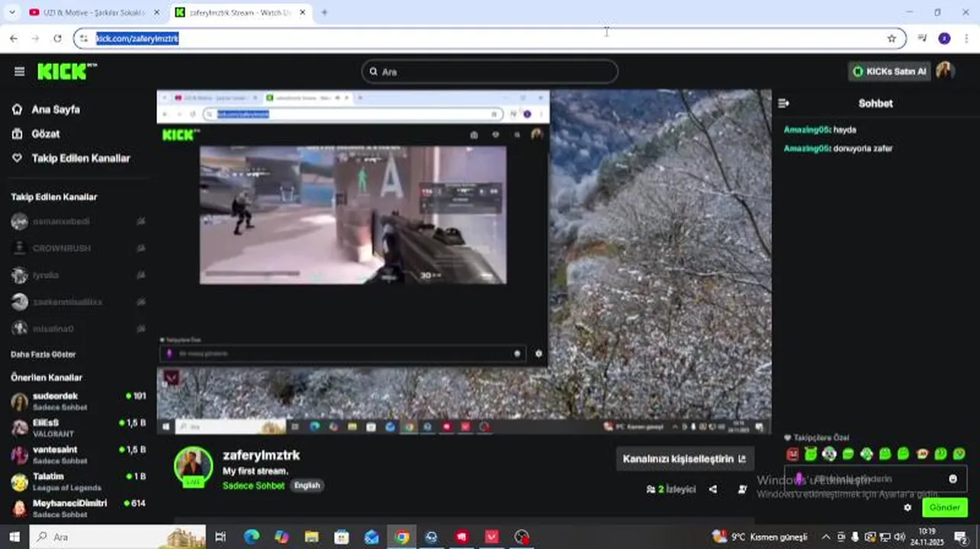Open the notification center icon
Screen dimensions: 980x549
[x=962, y=537]
